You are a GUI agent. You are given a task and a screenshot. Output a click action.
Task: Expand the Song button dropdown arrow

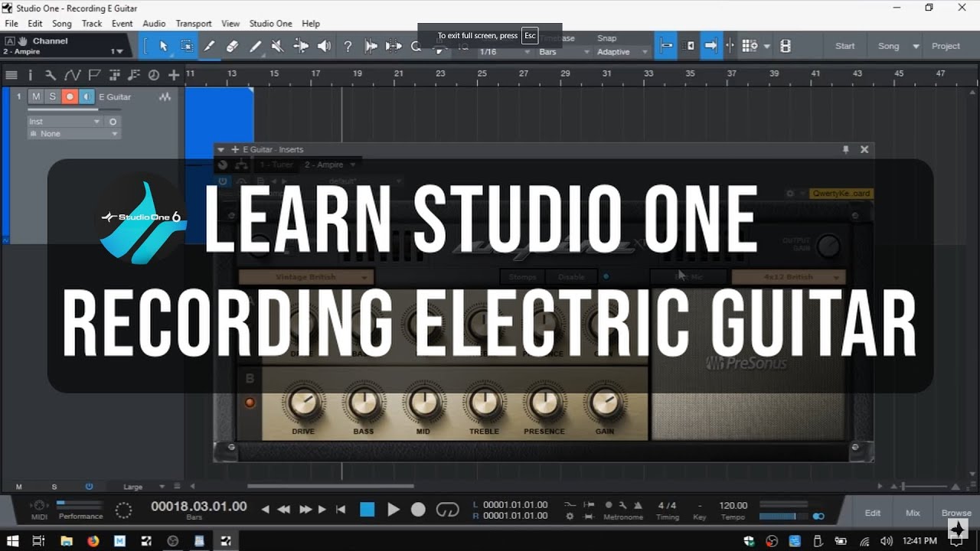click(916, 46)
